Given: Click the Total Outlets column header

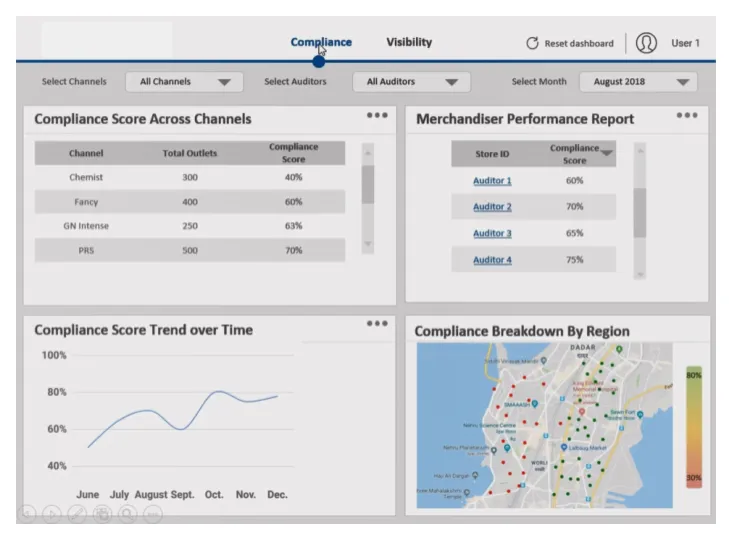Looking at the screenshot, I should tap(190, 153).
